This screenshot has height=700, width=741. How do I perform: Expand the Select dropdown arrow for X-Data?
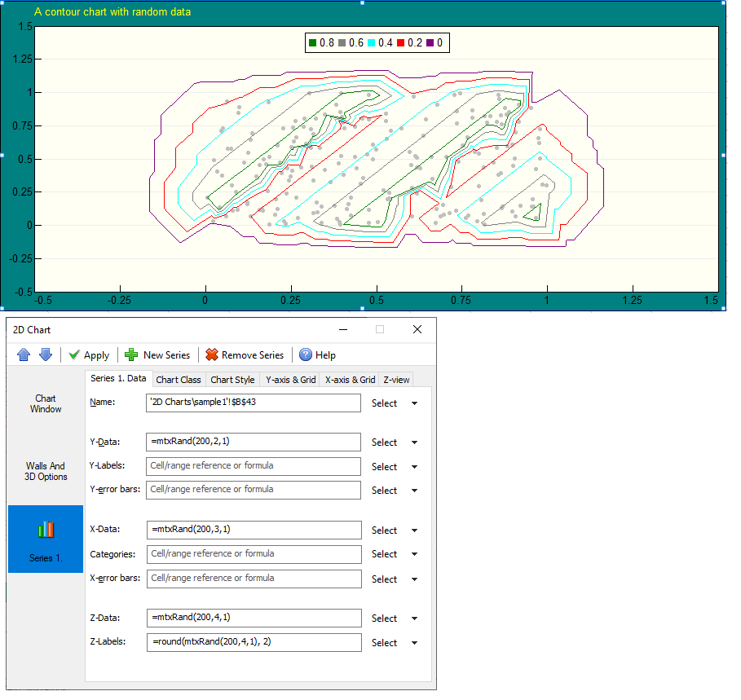click(x=414, y=531)
